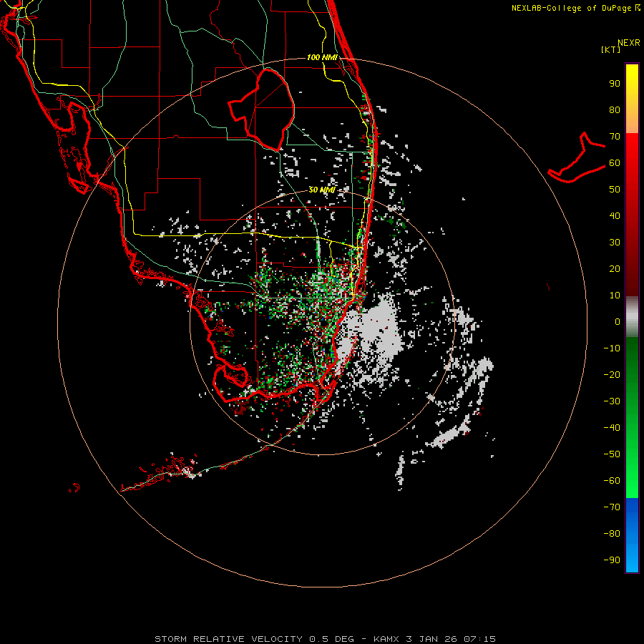The height and width of the screenshot is (644, 644).
Task: Select the positive 60 scale label
Action: tap(615, 163)
